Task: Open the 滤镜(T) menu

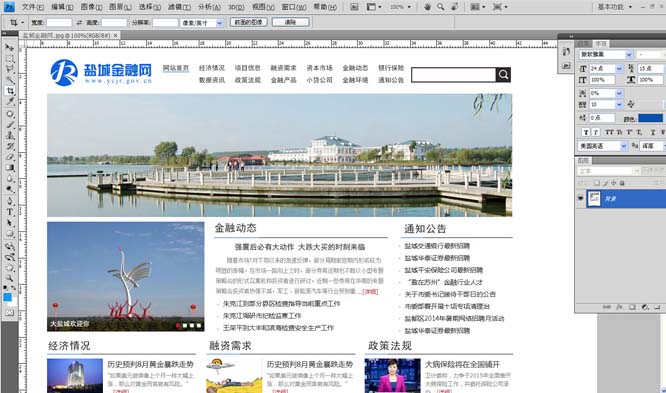Action: tap(179, 7)
